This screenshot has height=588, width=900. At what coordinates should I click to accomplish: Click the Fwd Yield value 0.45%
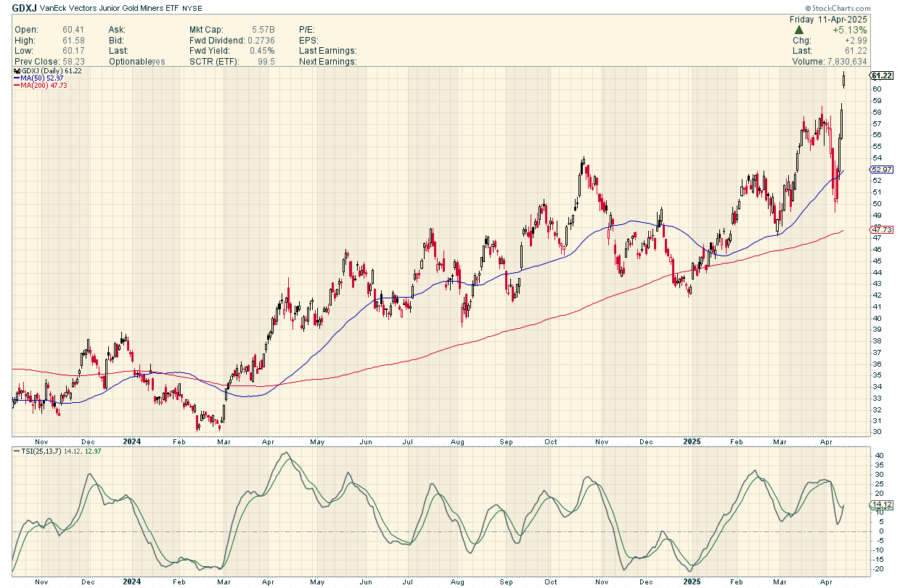[x=263, y=51]
